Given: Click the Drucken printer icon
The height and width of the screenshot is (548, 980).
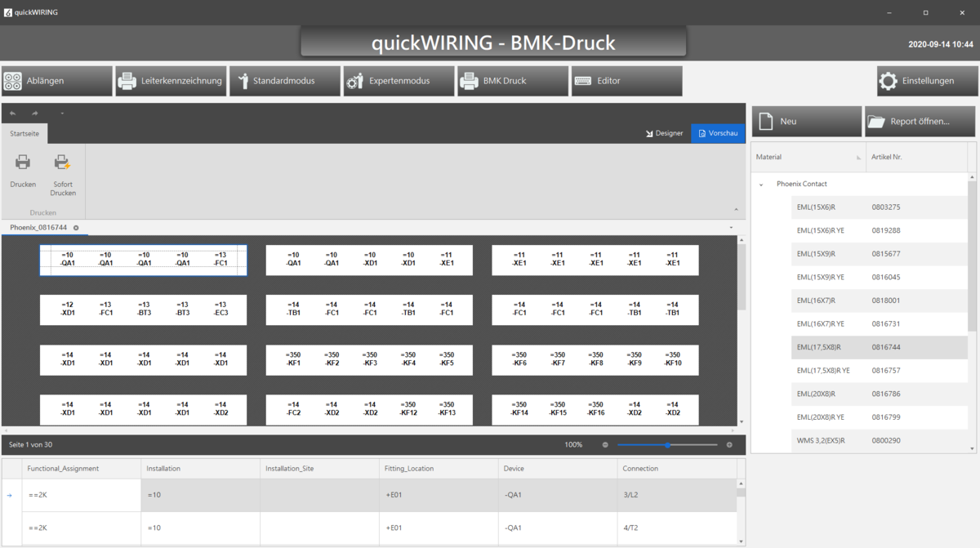Looking at the screenshot, I should pyautogui.click(x=23, y=163).
